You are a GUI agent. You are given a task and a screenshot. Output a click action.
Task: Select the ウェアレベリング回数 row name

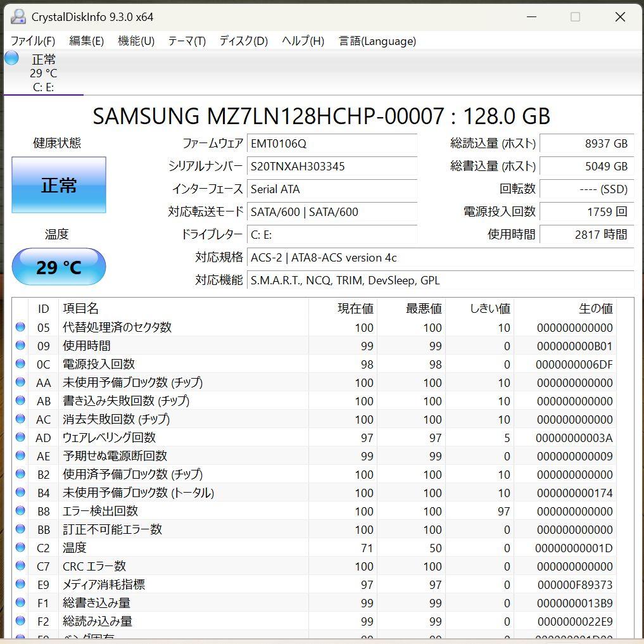[x=109, y=438]
